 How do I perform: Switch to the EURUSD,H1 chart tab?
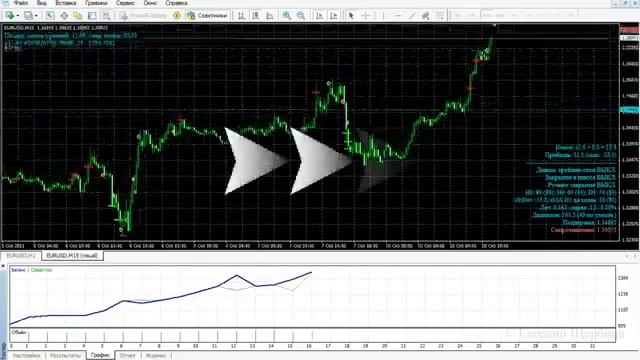tap(21, 256)
